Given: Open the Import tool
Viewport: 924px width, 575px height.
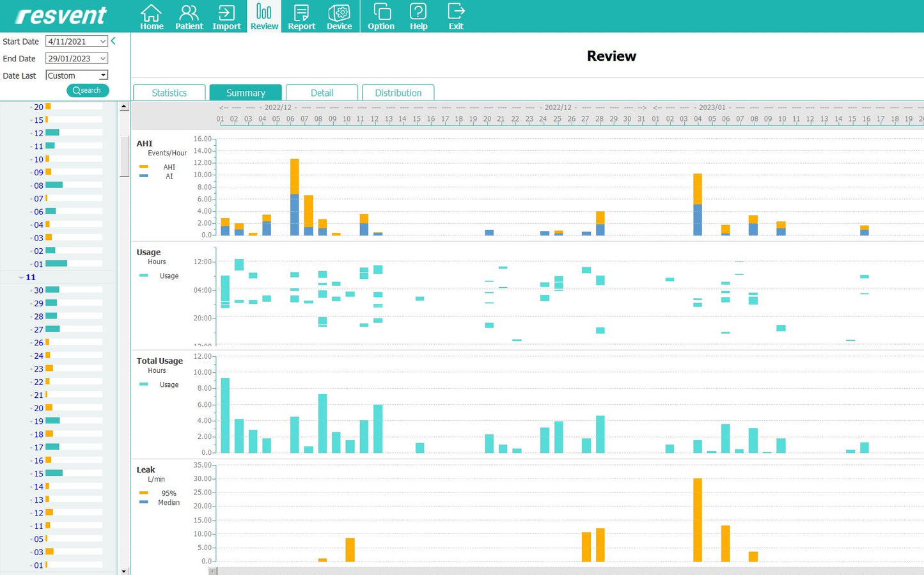Looking at the screenshot, I should coord(226,17).
